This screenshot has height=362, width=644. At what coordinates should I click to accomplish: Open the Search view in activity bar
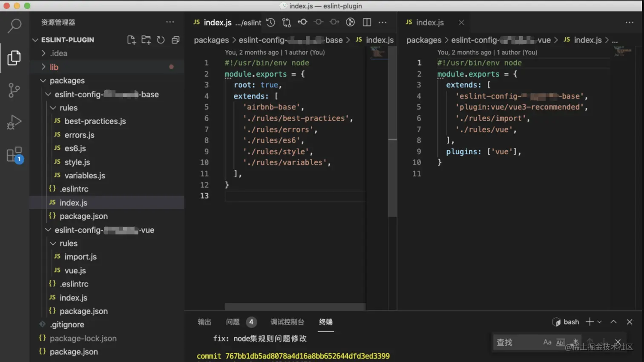[x=14, y=26]
